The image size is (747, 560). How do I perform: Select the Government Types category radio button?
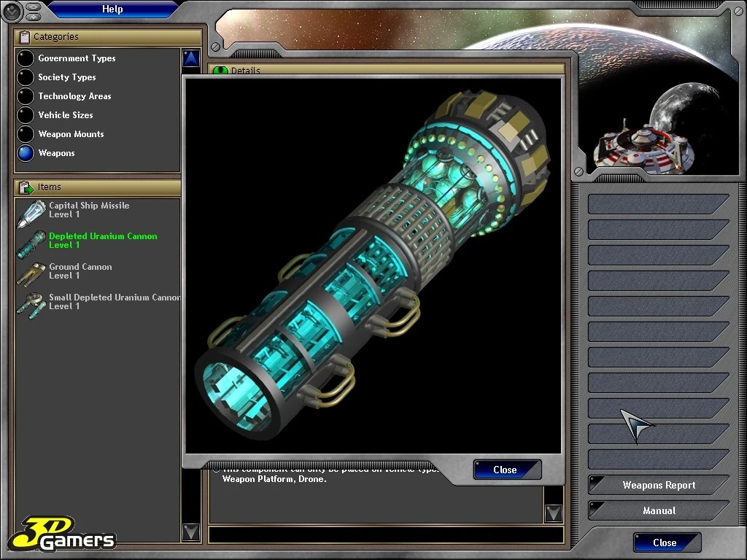[26, 58]
